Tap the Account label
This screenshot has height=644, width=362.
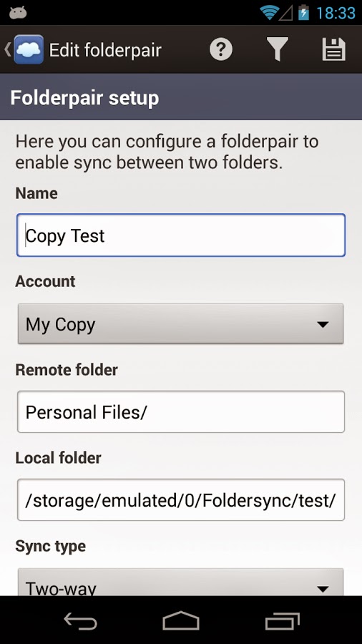45,281
